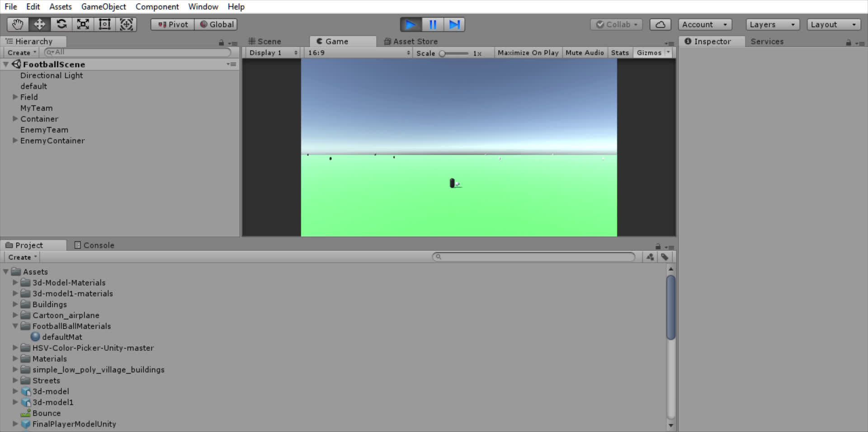Select the Rotate tool

click(61, 24)
